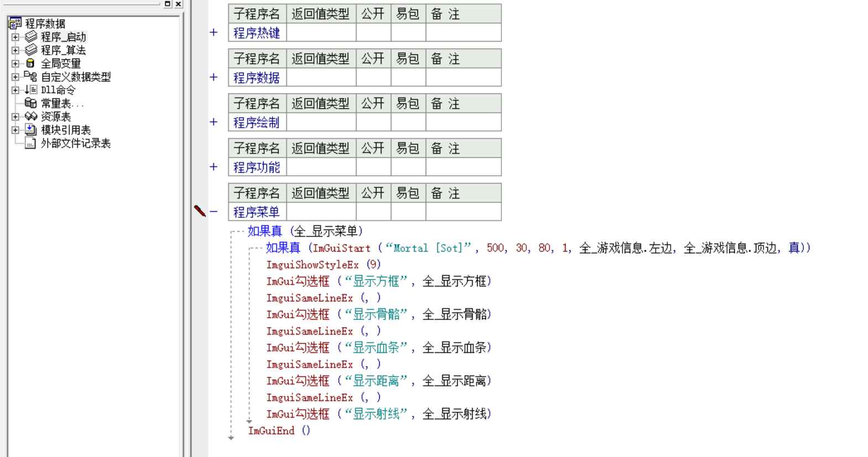Screen dimensions: 868x457
Task: Click the 外部文件记录表 document icon
Action: (x=30, y=143)
